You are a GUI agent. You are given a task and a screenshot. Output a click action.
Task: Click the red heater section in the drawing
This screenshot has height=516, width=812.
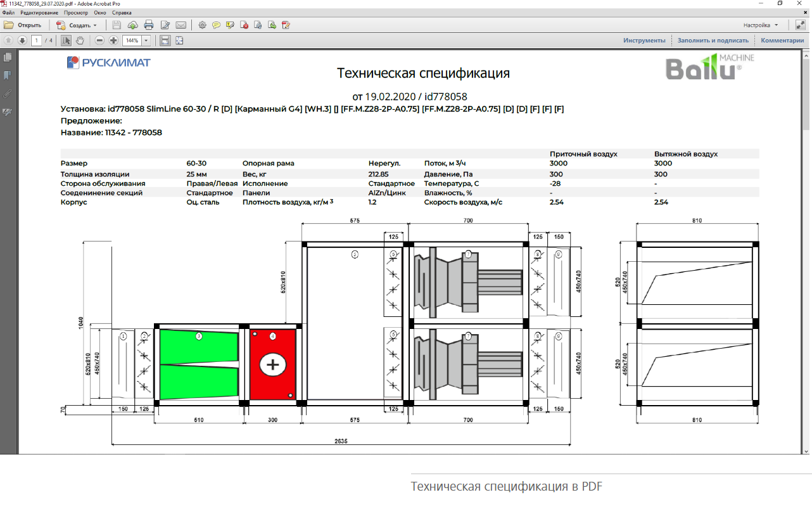coord(273,364)
